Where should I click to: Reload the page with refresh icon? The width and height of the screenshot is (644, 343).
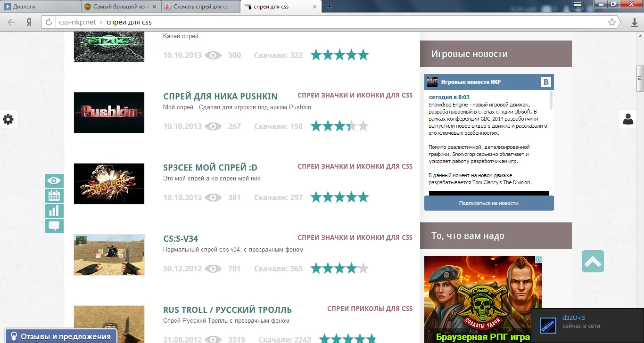pos(49,22)
